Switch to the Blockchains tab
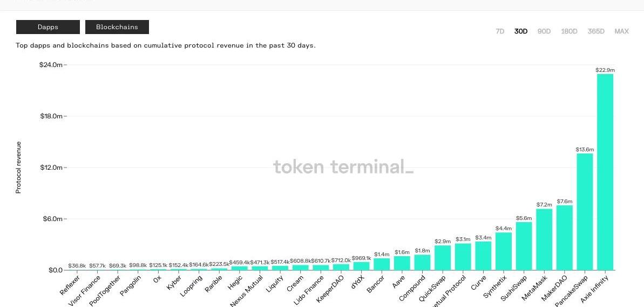 tap(117, 27)
